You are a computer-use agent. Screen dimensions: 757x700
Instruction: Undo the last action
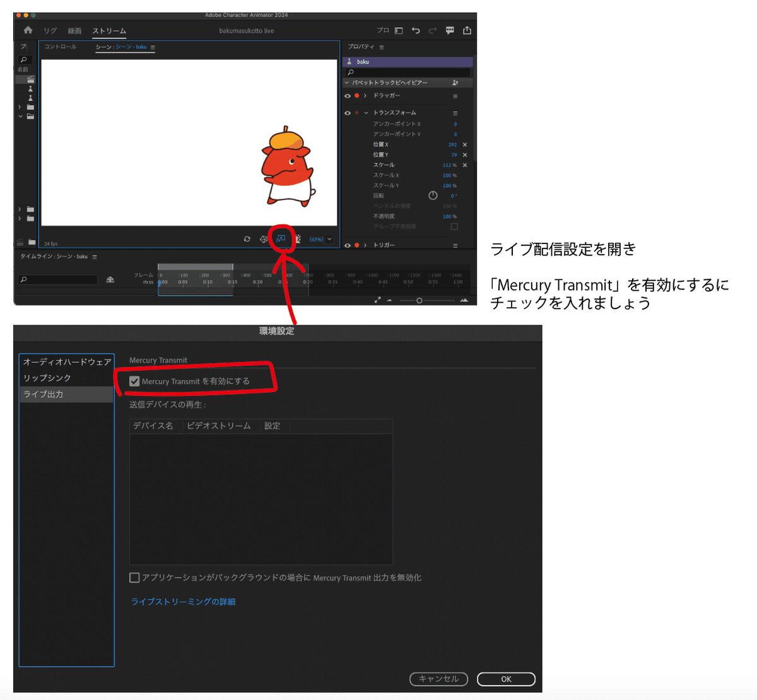(x=416, y=30)
